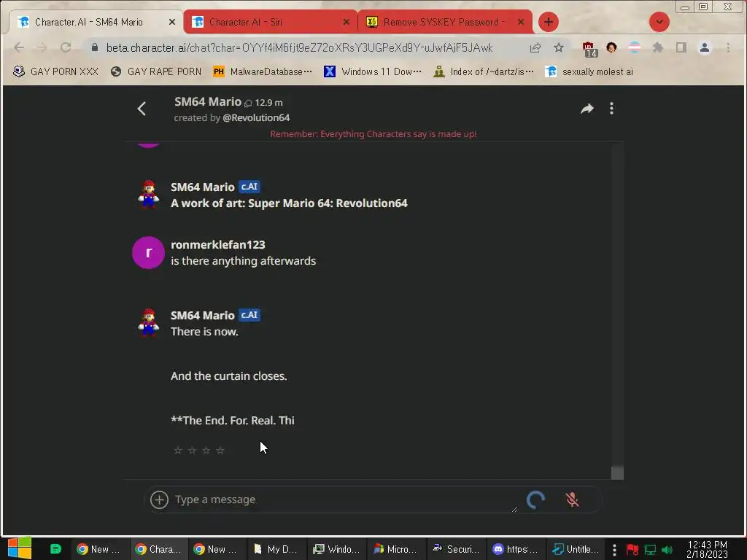747x560 pixels.
Task: Click the ronmerklefan123 user avatar
Action: tap(149, 252)
